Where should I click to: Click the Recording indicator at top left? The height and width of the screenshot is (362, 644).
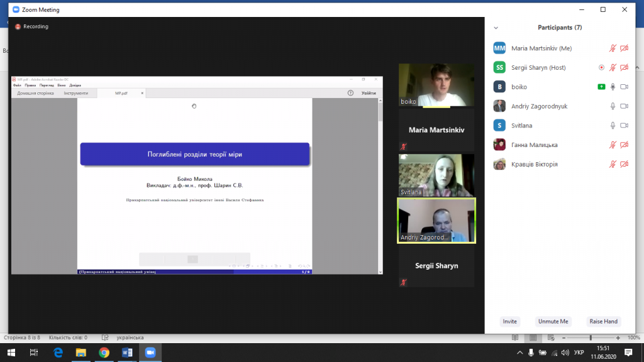tap(31, 26)
